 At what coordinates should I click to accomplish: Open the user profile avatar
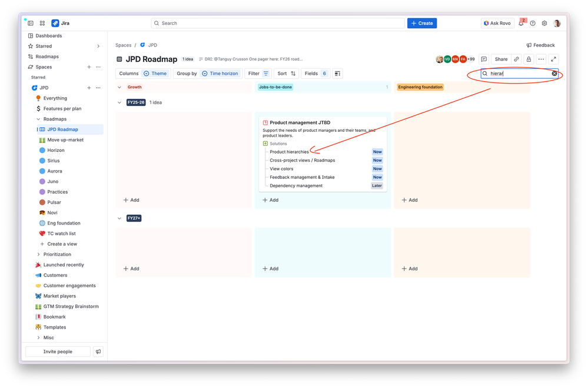[x=557, y=24]
